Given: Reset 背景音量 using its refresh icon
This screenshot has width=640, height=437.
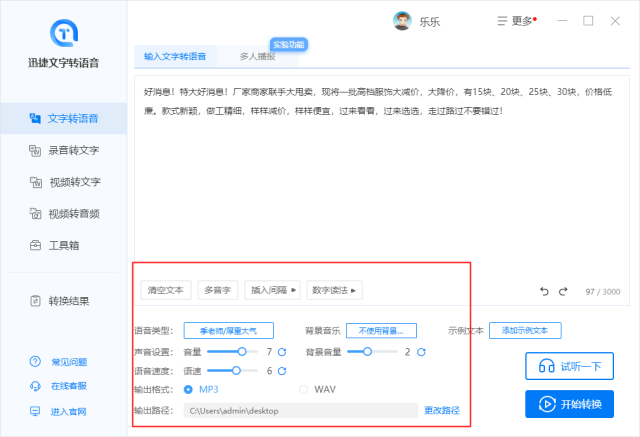Looking at the screenshot, I should [x=421, y=352].
